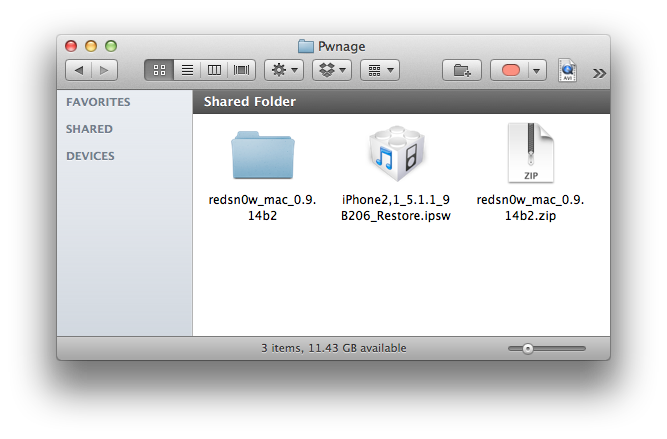Apply the red label button
The image size is (667, 439).
(x=510, y=70)
